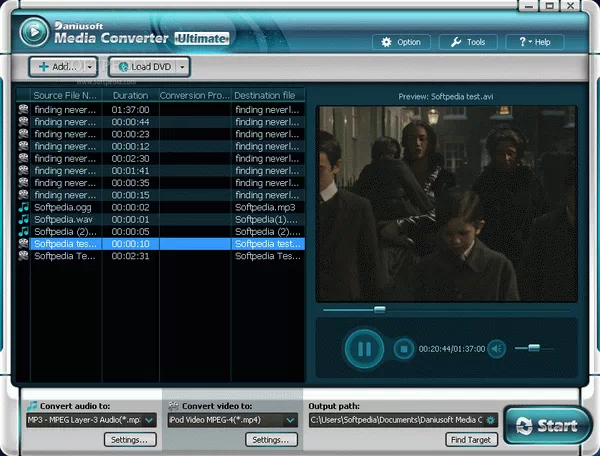Sort by the Duration column header
This screenshot has height=456, width=600.
(x=130, y=95)
